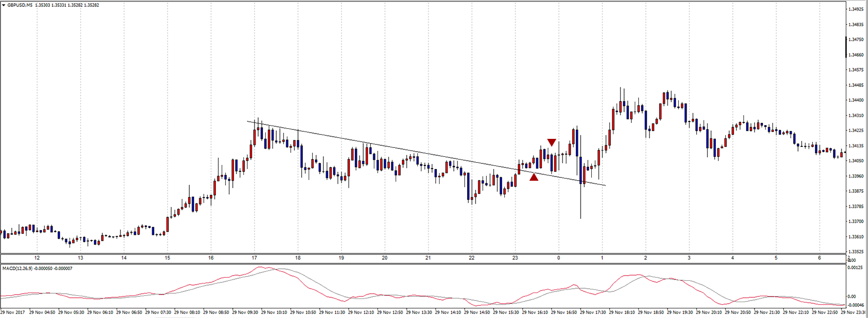This screenshot has width=868, height=318.
Task: Click the hour label 20
Action: pyautogui.click(x=384, y=258)
